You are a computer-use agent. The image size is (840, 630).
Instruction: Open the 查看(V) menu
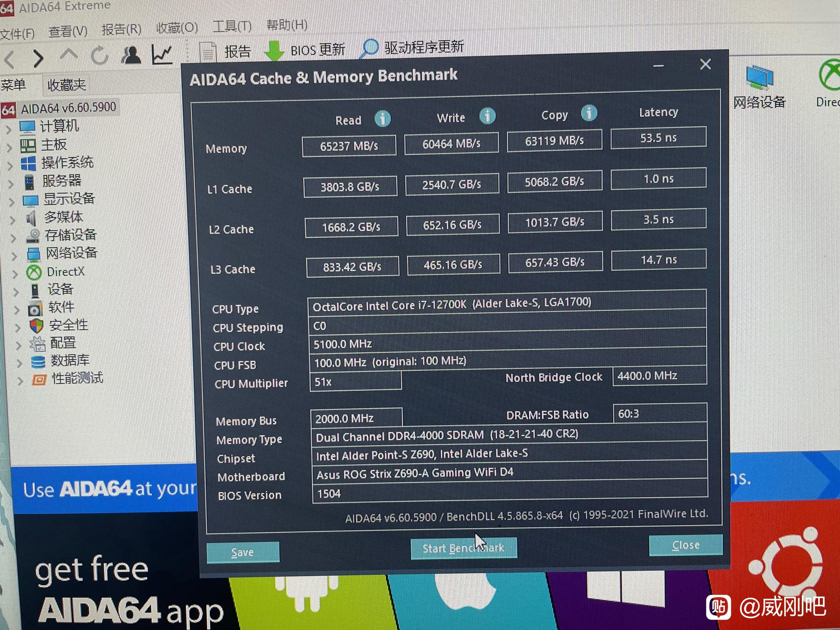click(x=68, y=31)
